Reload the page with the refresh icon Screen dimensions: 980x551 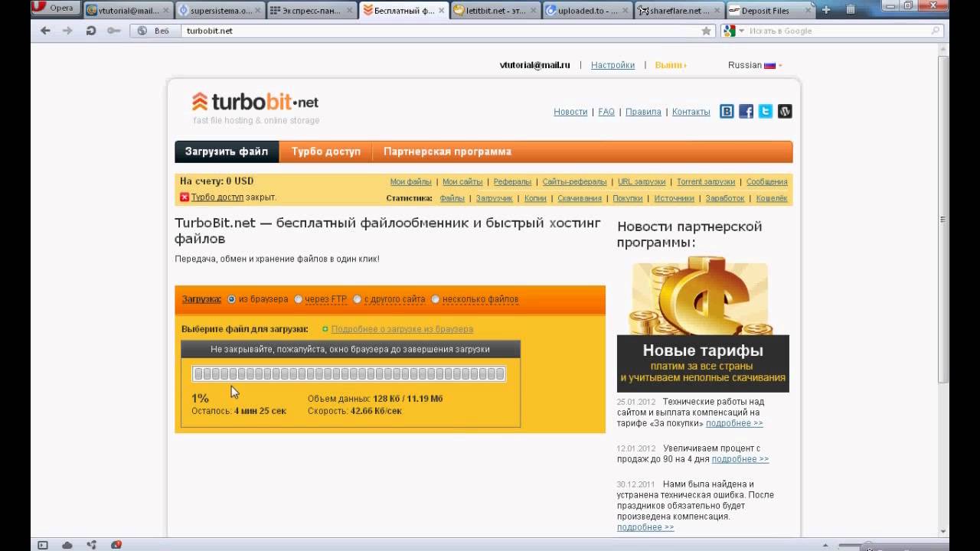(90, 31)
